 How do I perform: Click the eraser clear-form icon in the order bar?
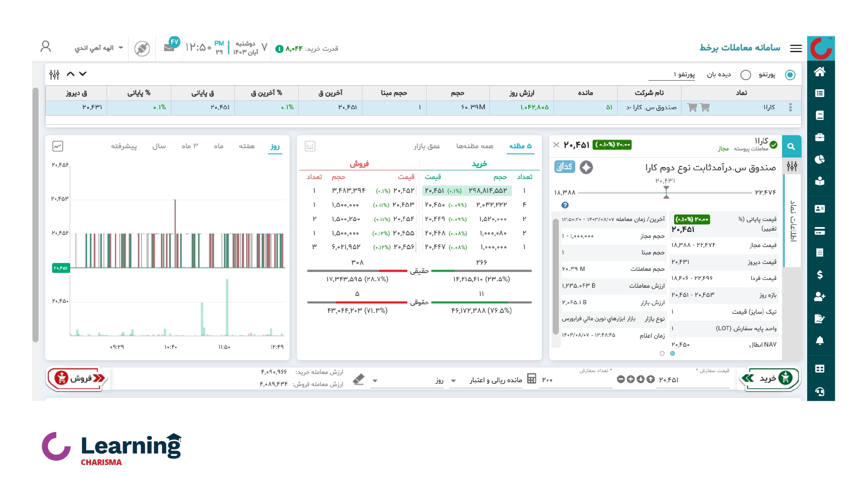pos(359,380)
